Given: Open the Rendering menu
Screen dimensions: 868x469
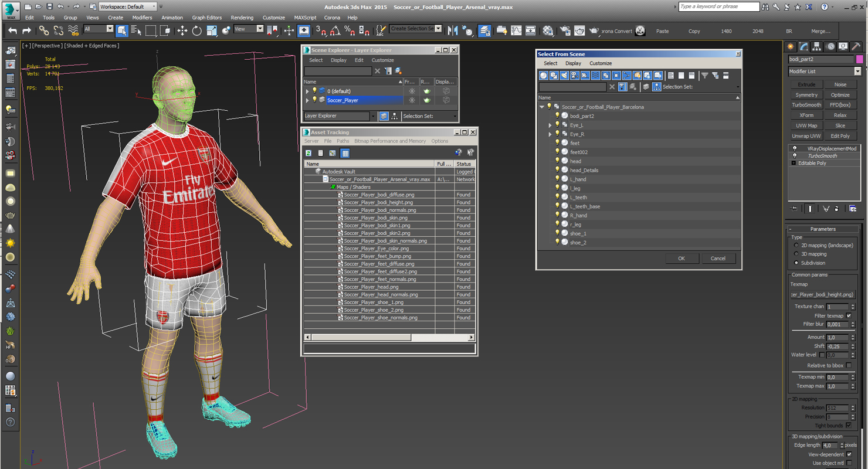Looking at the screenshot, I should (242, 18).
